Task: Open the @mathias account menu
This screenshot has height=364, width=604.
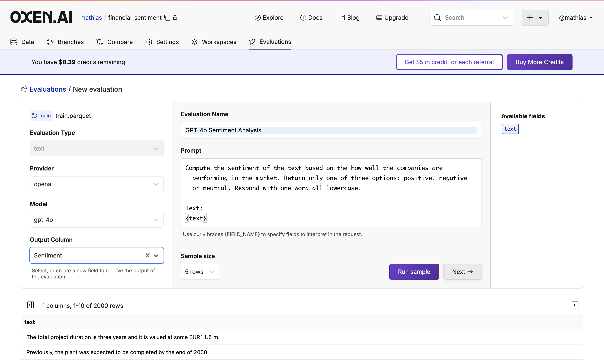Action: [575, 17]
